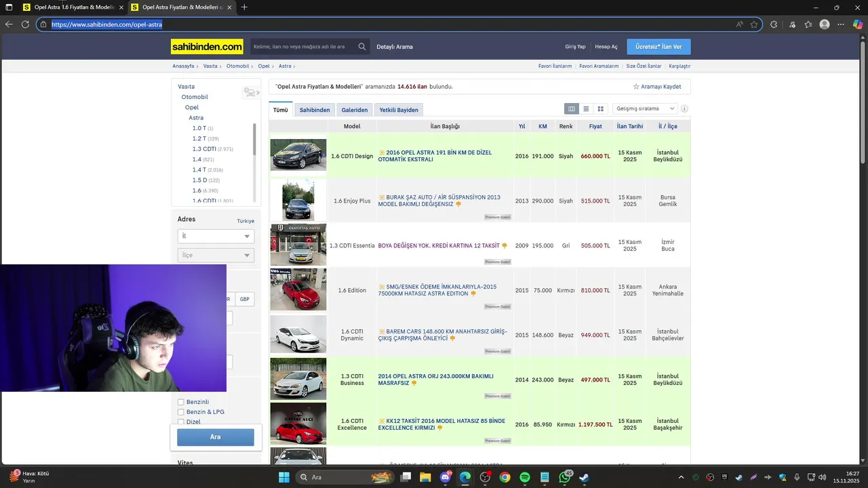Open the Copilot icon in the browser
Viewport: 868px width, 488px height.
tap(857, 24)
